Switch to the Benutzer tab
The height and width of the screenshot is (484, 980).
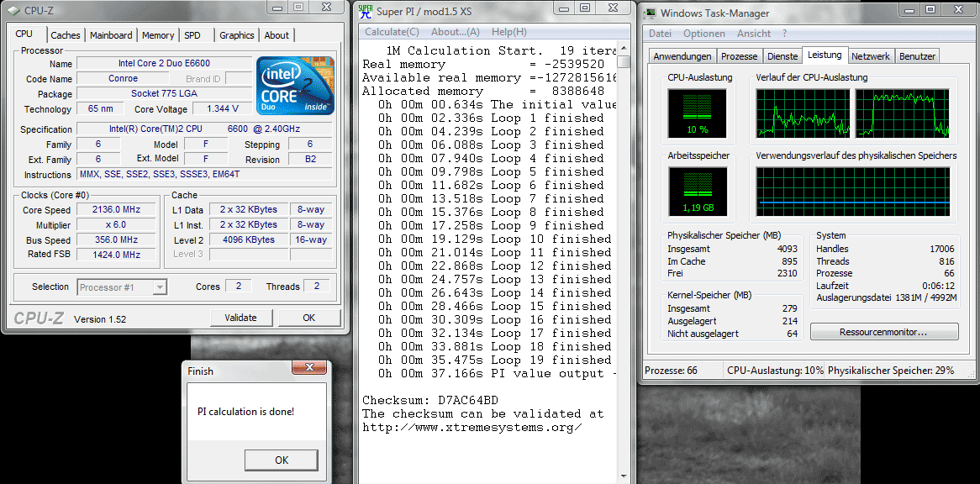click(x=917, y=56)
